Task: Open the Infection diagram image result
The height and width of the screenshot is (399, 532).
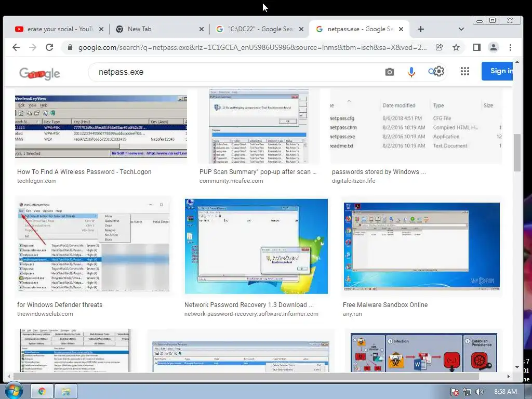Action: pos(424,352)
